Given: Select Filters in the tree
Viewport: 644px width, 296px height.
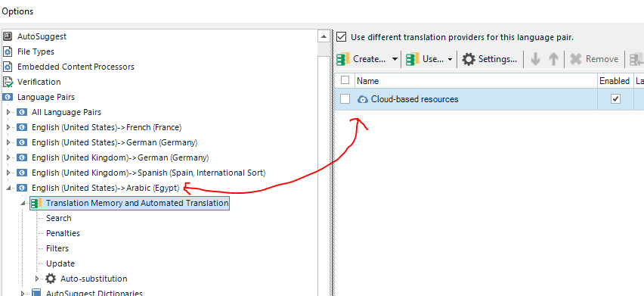Looking at the screenshot, I should 57,248.
